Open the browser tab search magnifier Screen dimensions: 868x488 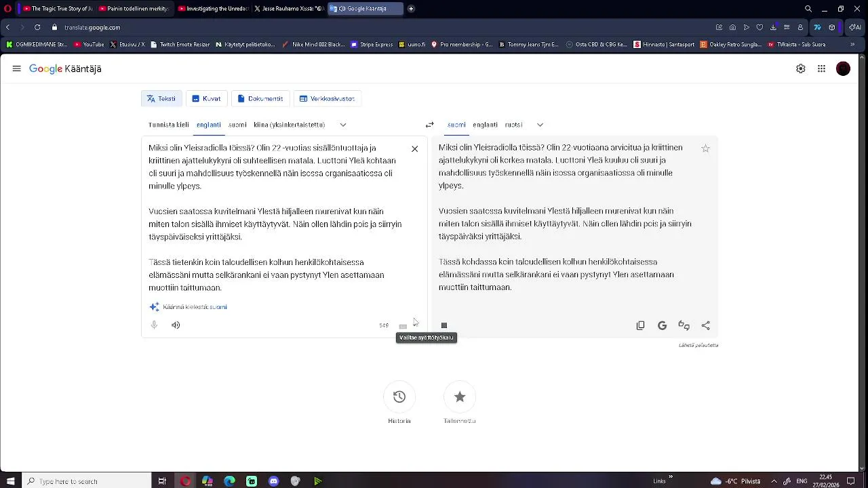point(808,9)
